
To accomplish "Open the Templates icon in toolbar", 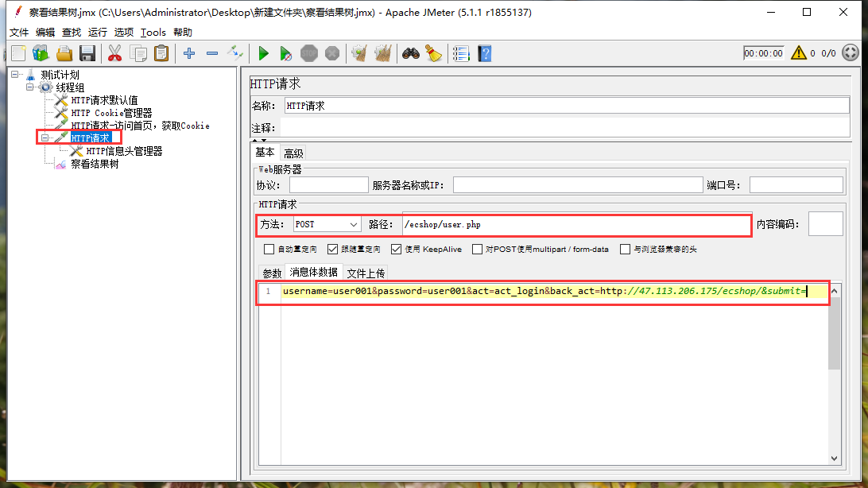I will pyautogui.click(x=41, y=54).
